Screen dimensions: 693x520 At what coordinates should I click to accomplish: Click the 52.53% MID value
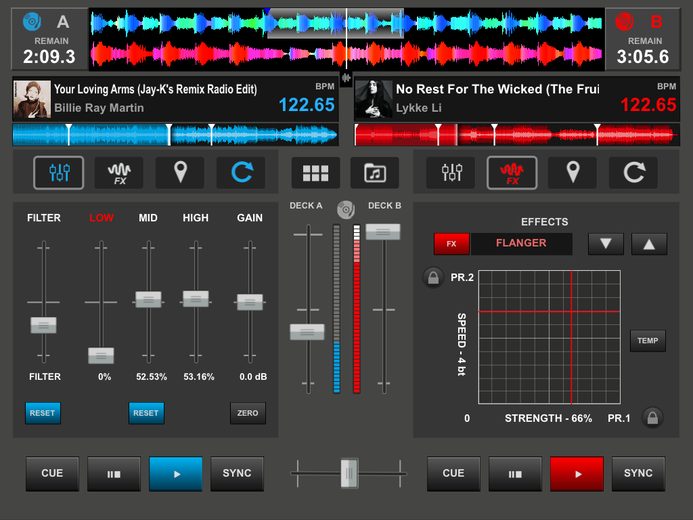pos(151,377)
